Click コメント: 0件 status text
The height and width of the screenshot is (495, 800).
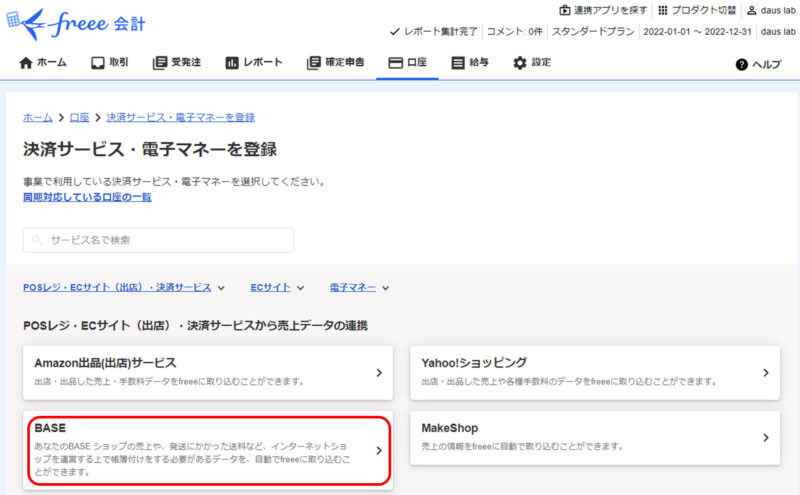click(514, 32)
